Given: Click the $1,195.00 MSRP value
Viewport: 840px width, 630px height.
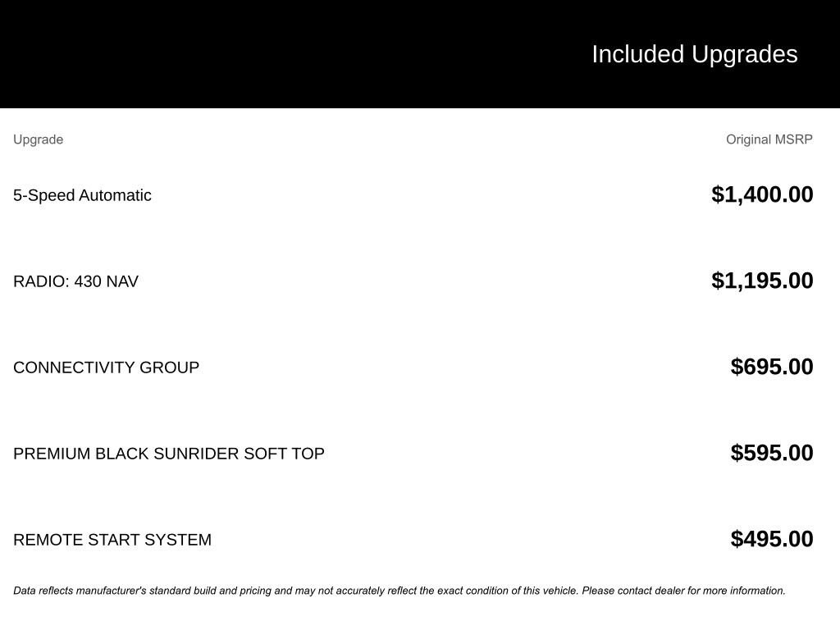Looking at the screenshot, I should [x=762, y=281].
